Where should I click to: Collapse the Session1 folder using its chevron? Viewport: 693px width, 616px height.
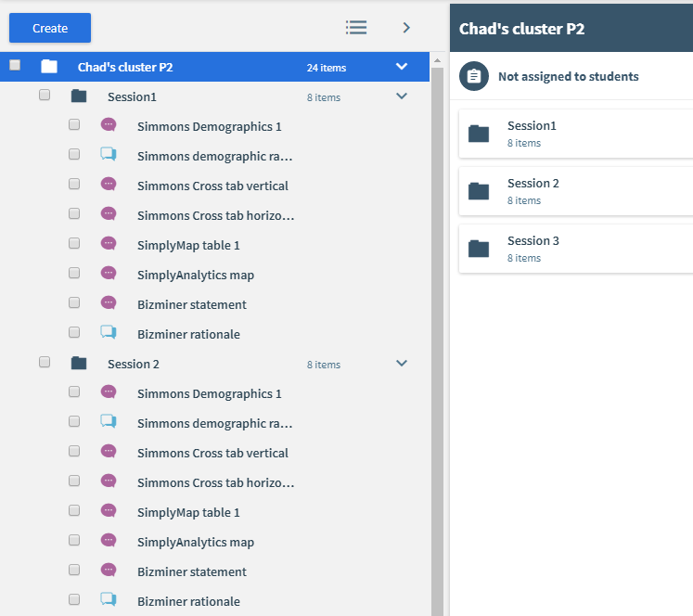pos(402,96)
